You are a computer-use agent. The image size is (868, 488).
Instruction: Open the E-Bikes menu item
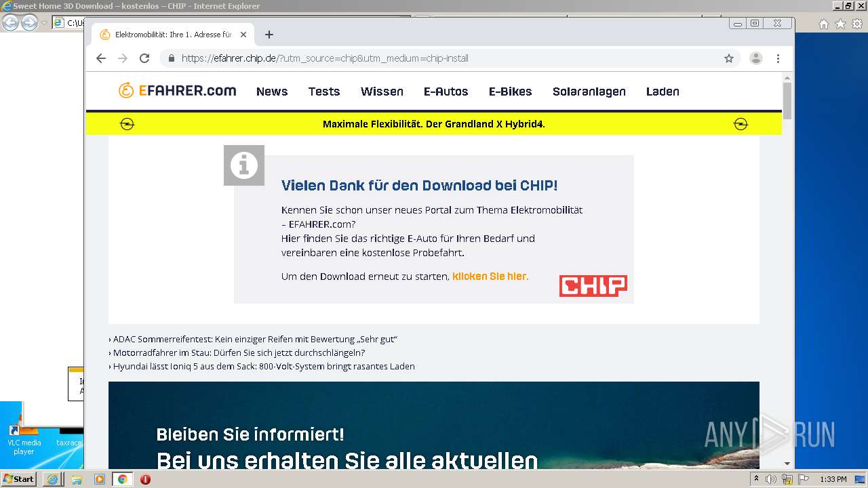point(510,91)
